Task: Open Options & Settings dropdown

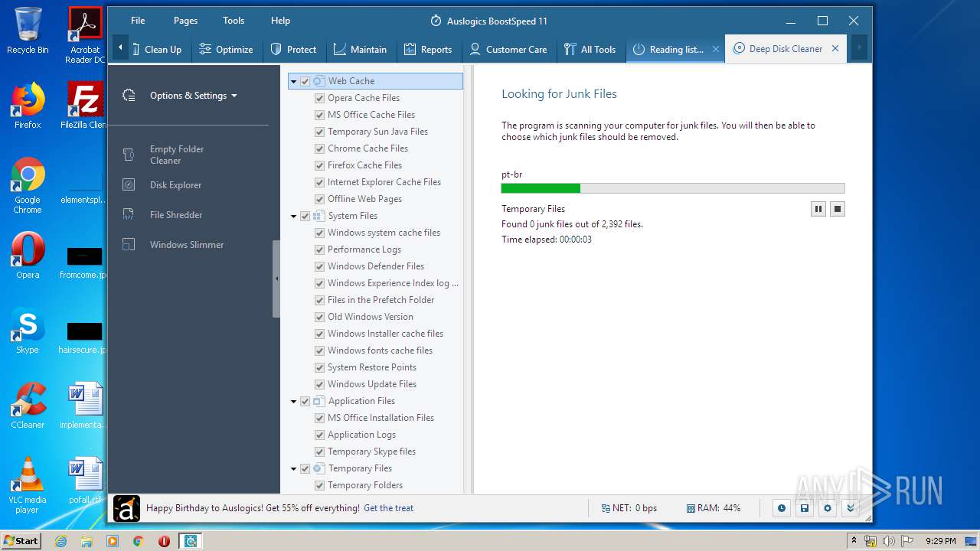Action: (193, 96)
